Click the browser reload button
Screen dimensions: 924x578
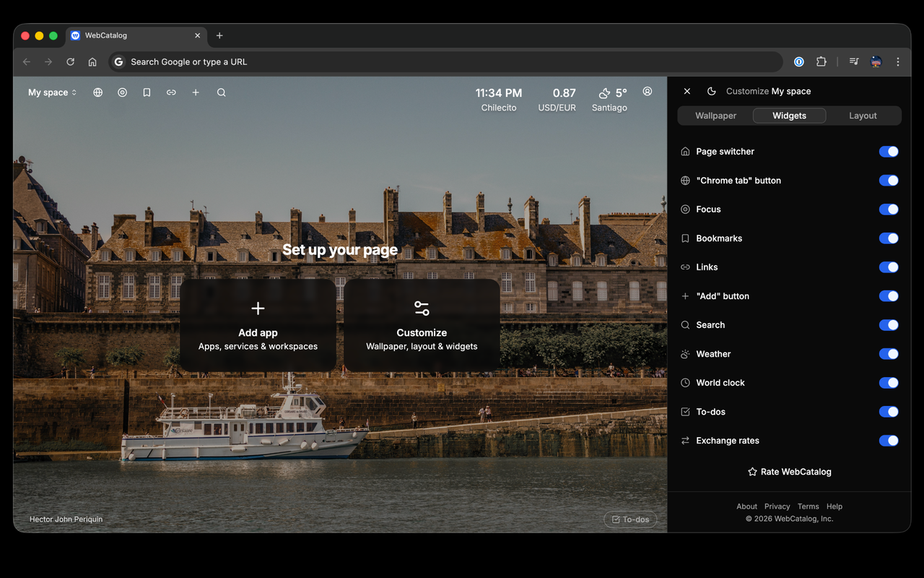point(71,62)
